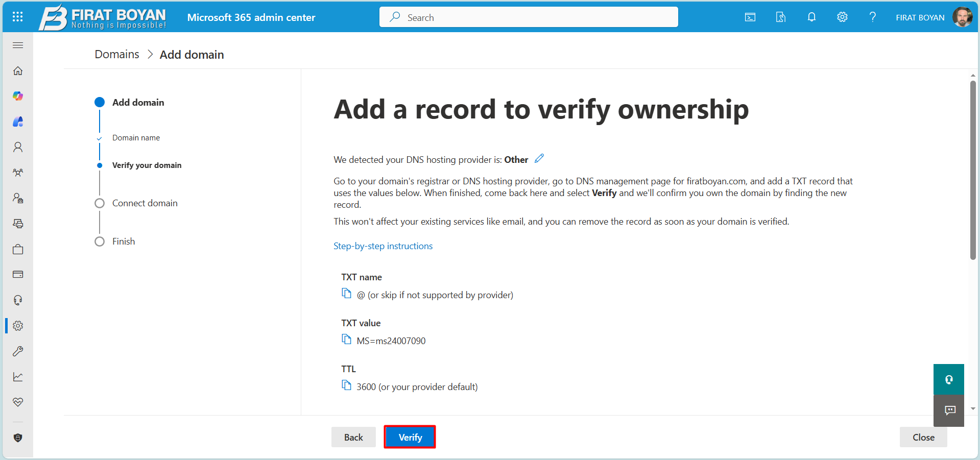Select the Connect domain step circle

(99, 203)
